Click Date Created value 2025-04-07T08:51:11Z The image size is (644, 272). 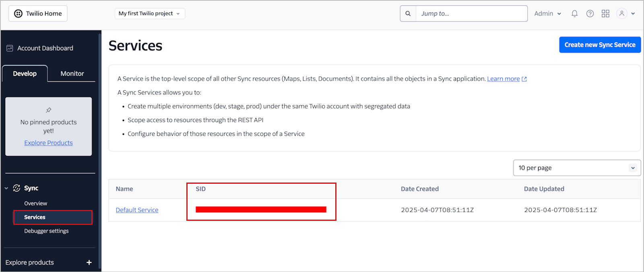[437, 210]
